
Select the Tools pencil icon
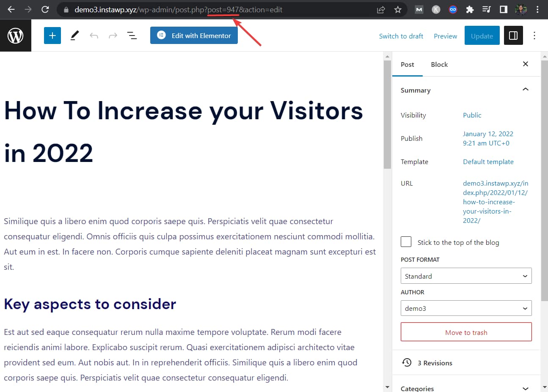click(74, 36)
